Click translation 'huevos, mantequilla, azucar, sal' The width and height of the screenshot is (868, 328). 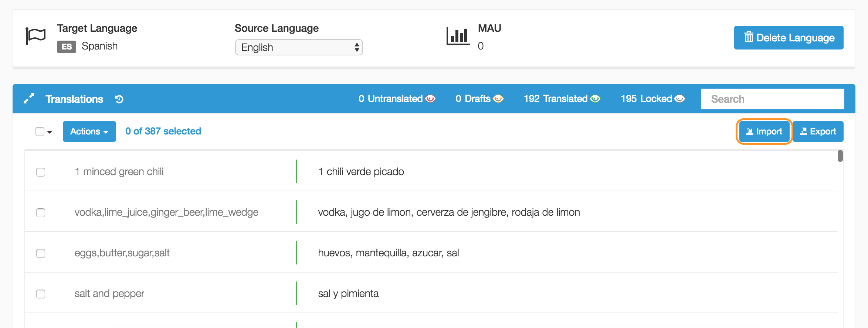tap(389, 253)
